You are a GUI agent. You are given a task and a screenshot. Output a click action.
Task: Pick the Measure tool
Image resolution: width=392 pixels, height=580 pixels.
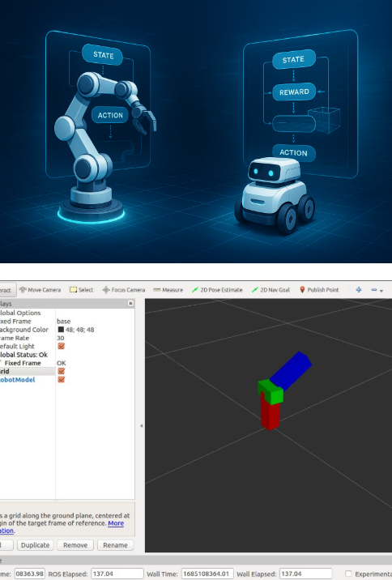pos(168,290)
